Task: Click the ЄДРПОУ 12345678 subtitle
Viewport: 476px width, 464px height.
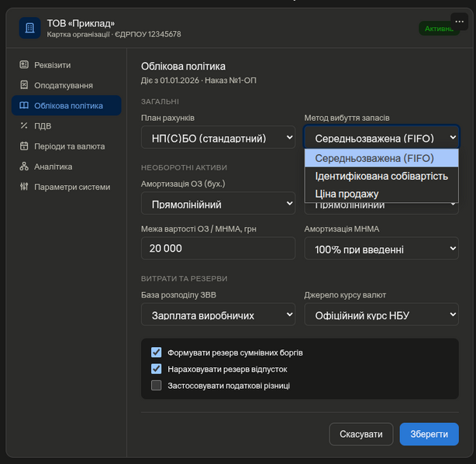Action: (148, 34)
